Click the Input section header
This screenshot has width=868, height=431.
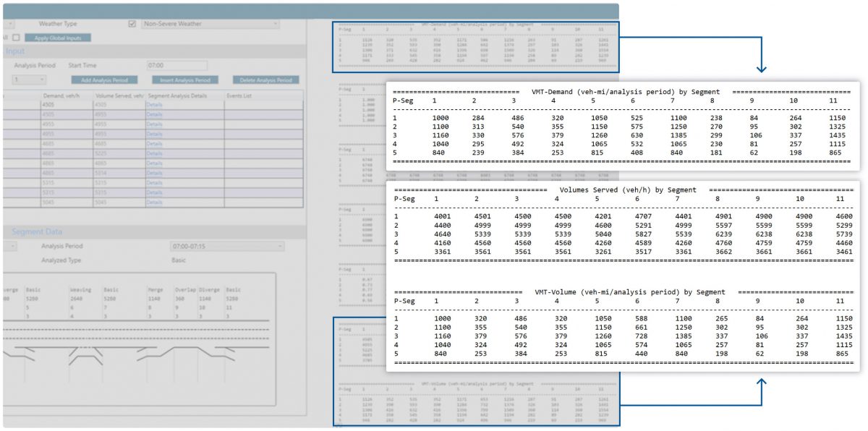coord(17,51)
